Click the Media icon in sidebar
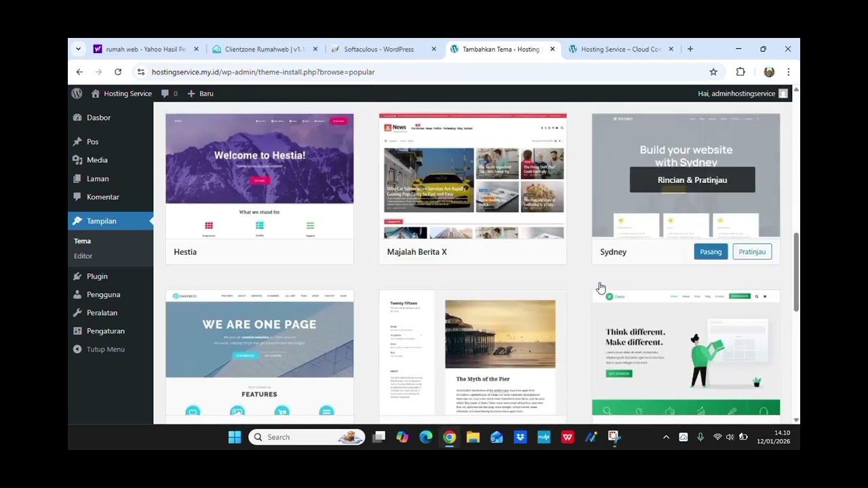The width and height of the screenshot is (868, 488). click(77, 160)
